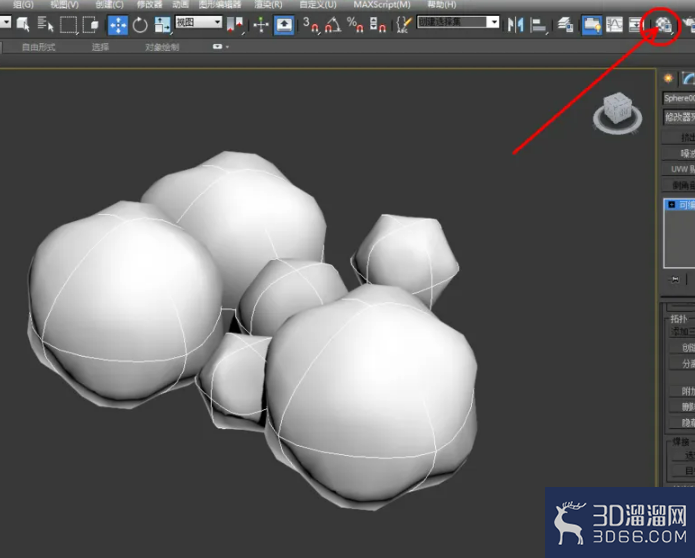Open the 创建(C) menu
The width and height of the screenshot is (695, 558).
[109, 5]
